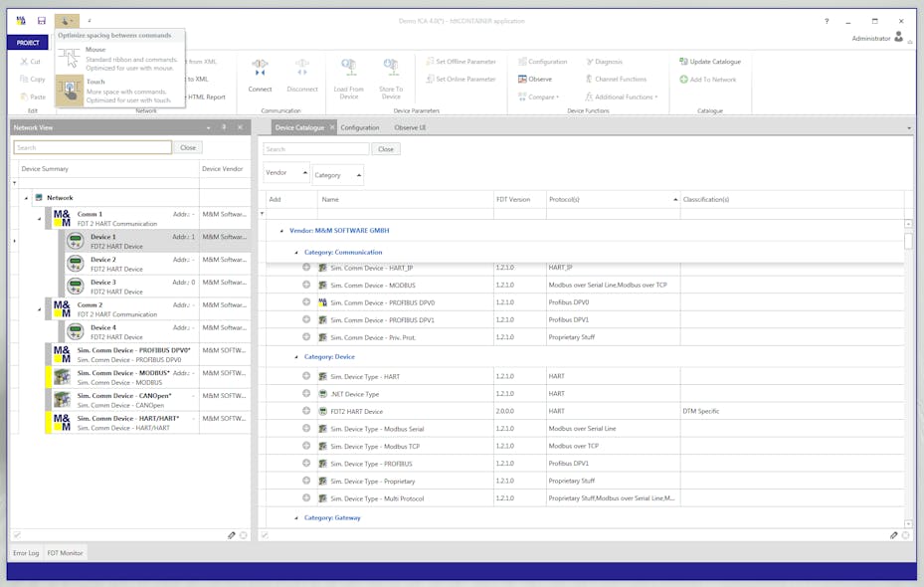Add catalogue FDT2 HART Device using plus icon
The height and width of the screenshot is (587, 924).
pyautogui.click(x=306, y=411)
